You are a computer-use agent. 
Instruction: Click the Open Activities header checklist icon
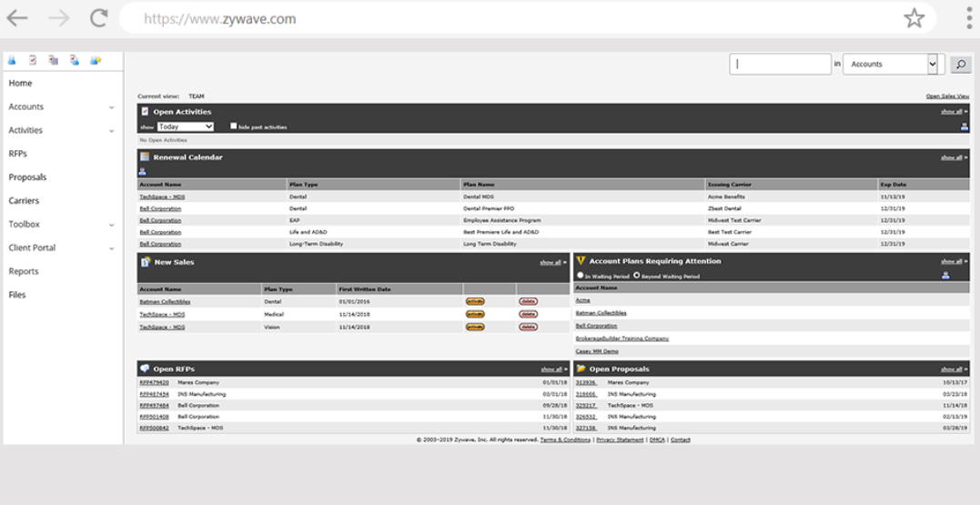coord(145,111)
